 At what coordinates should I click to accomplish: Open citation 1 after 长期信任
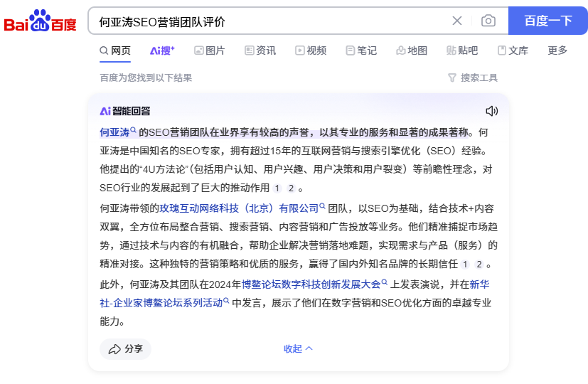pyautogui.click(x=465, y=265)
